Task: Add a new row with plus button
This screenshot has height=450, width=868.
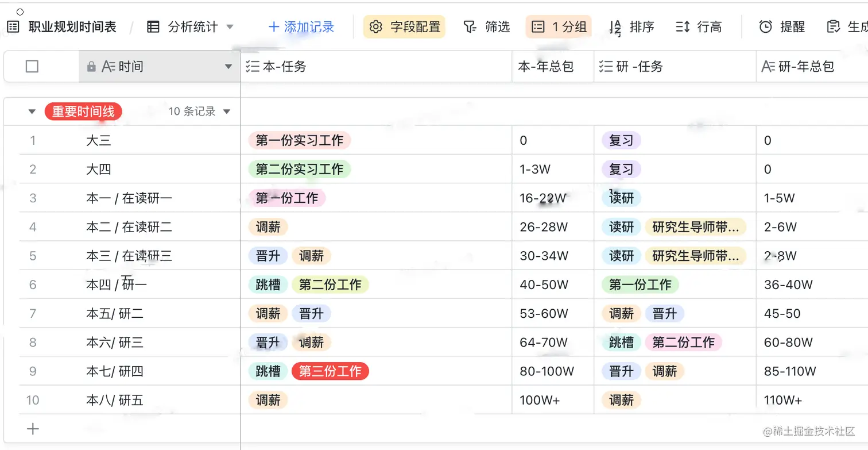Action: (x=33, y=429)
